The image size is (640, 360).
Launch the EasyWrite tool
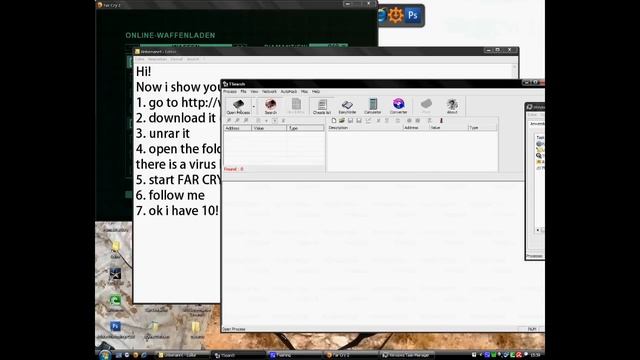(x=347, y=106)
